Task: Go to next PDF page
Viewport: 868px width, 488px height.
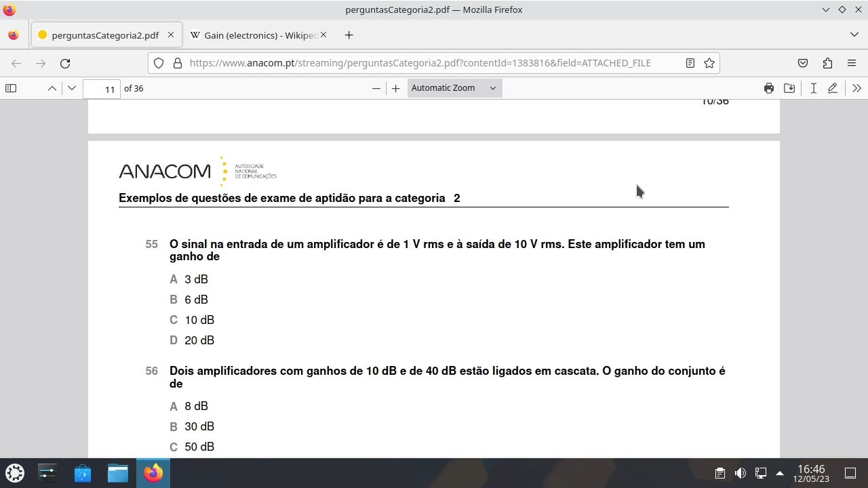Action: 72,88
